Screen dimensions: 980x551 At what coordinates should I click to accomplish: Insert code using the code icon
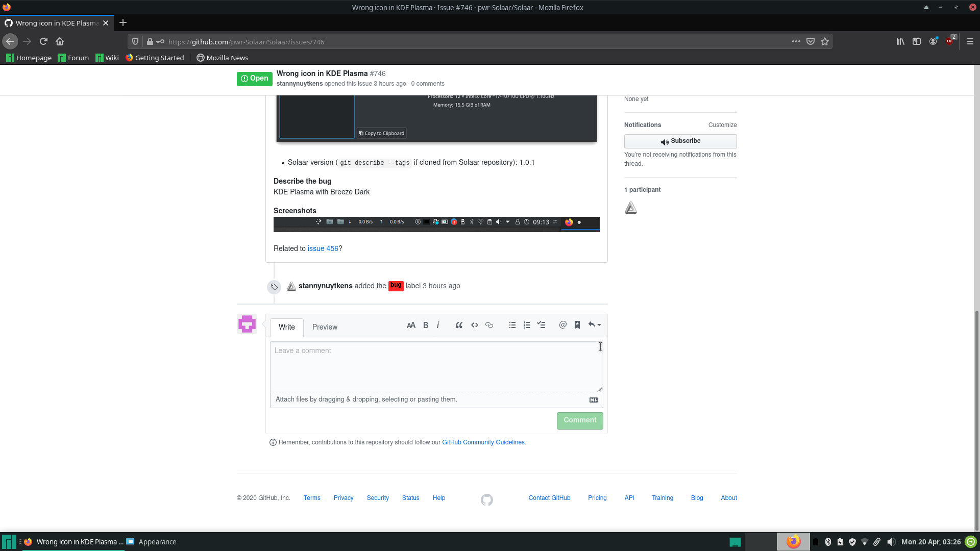pyautogui.click(x=475, y=325)
